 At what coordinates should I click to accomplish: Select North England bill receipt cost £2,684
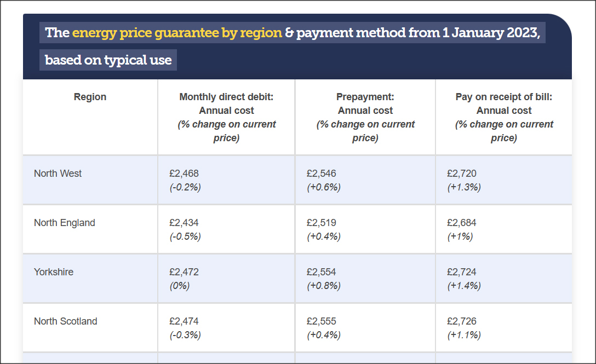coord(462,223)
